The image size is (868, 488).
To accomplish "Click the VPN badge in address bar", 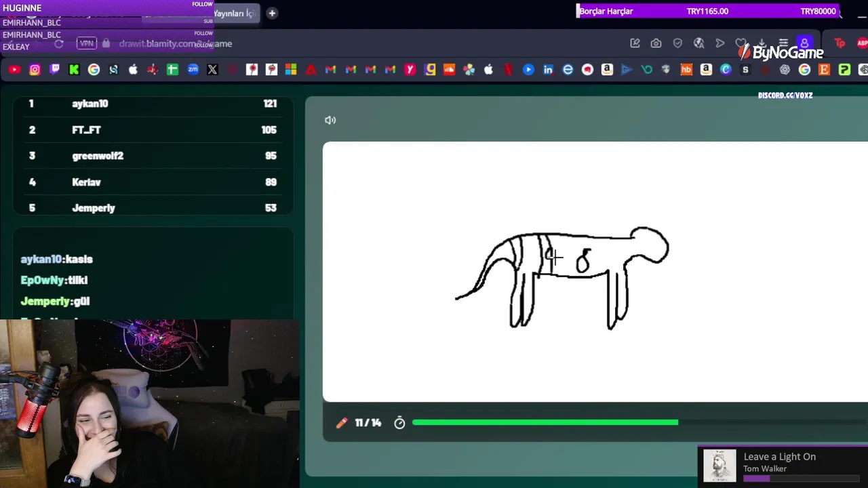I will [86, 43].
